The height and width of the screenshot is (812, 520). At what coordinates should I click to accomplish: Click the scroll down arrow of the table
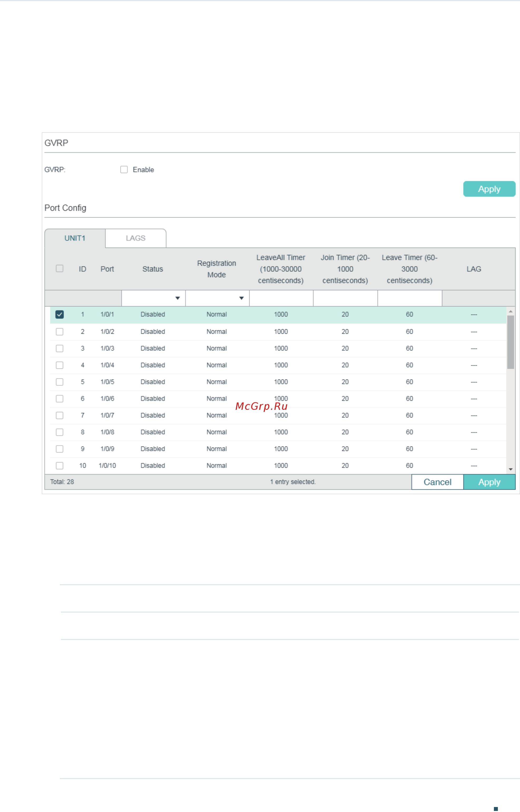click(x=511, y=470)
